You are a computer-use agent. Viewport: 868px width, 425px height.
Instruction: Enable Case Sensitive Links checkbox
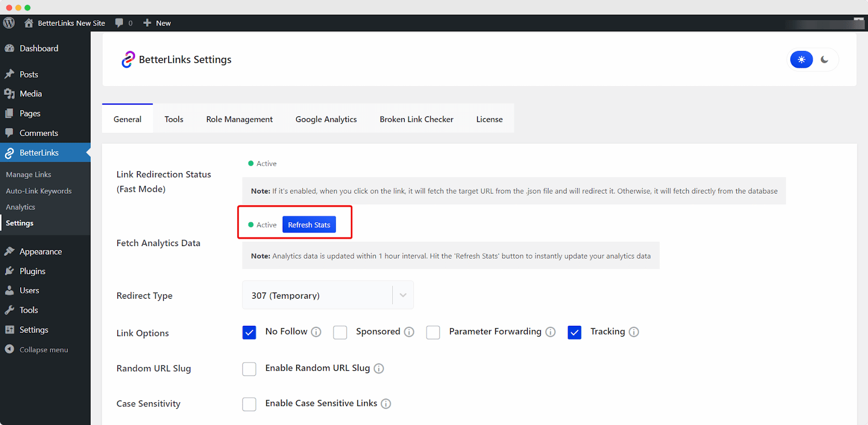249,404
